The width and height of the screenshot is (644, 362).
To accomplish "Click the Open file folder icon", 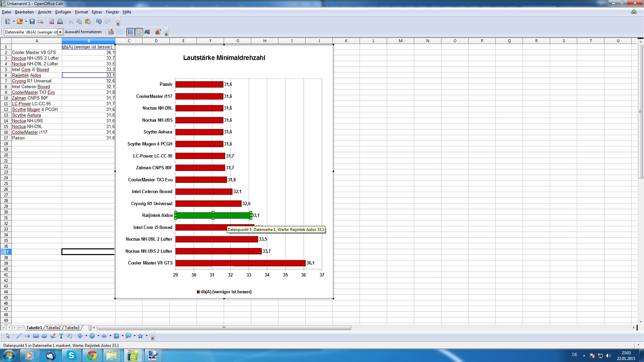I will pyautogui.click(x=20, y=21).
